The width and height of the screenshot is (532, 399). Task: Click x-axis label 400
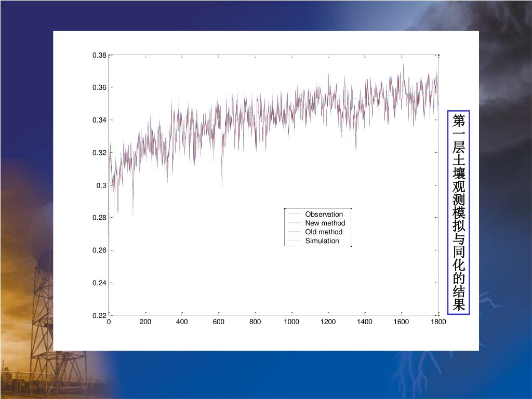182,322
